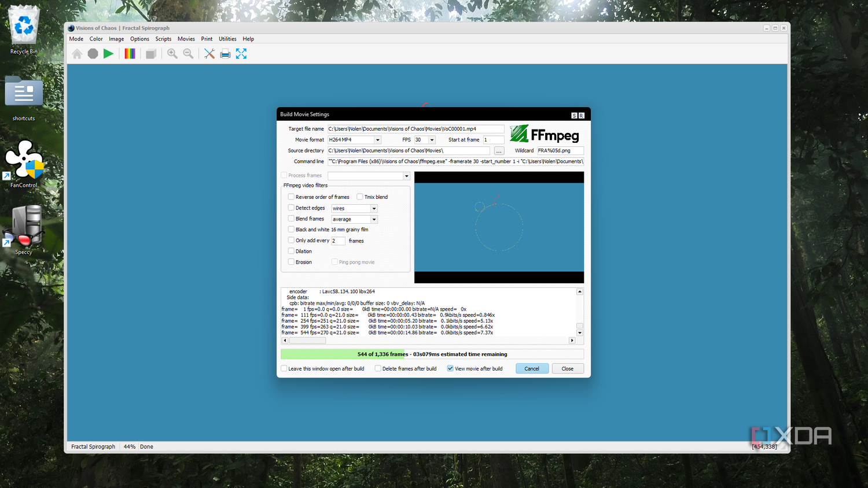This screenshot has width=868, height=488.
Task: Open the Recycle Bin desktop icon
Action: click(24, 30)
